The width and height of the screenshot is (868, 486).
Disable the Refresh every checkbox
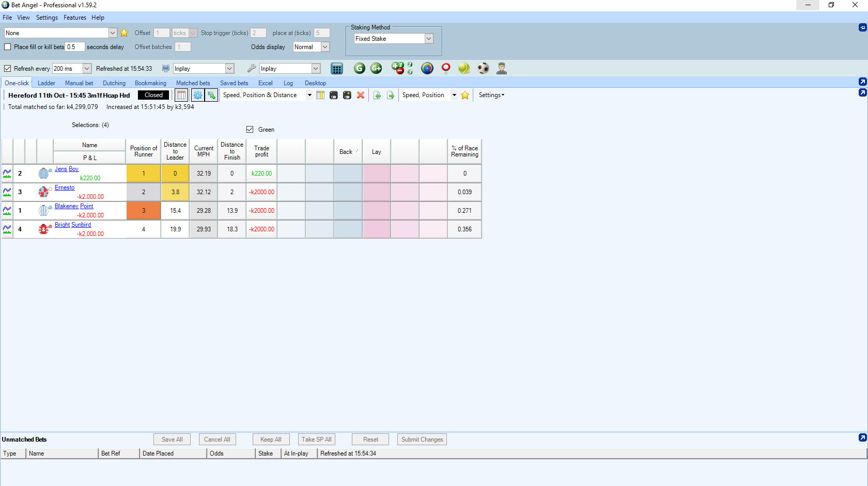(8, 69)
